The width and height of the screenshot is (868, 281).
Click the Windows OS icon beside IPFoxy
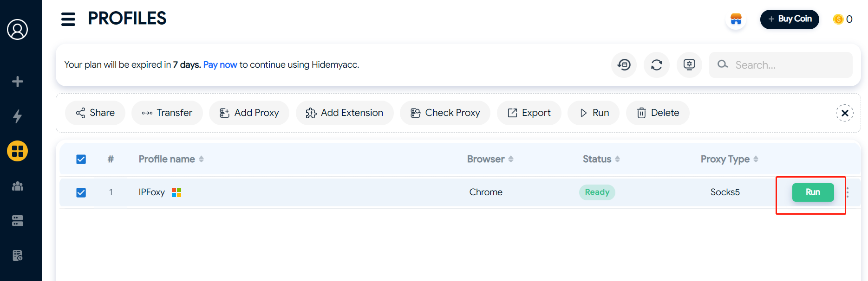[176, 192]
